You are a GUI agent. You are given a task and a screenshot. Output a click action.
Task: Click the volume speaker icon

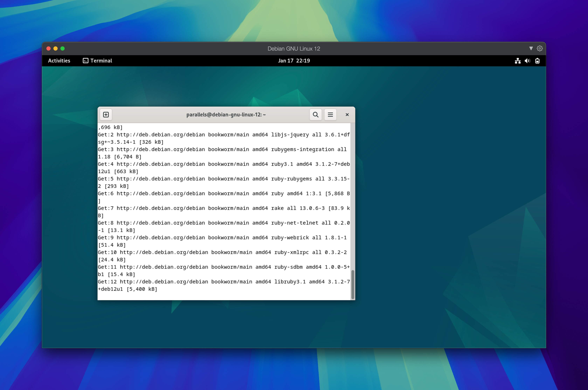pyautogui.click(x=527, y=61)
